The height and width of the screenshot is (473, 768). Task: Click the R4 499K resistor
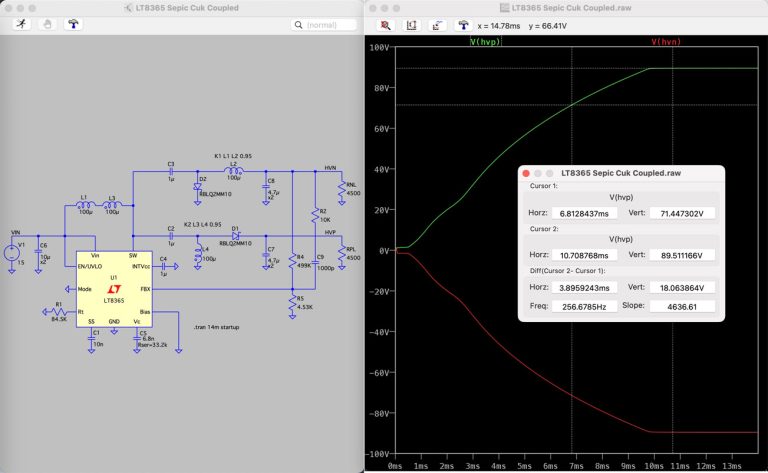[292, 261]
